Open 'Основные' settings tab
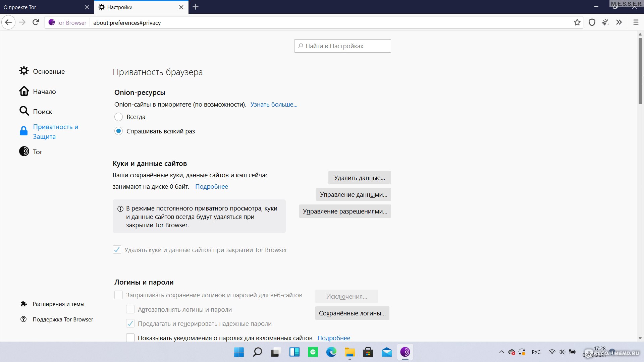Viewport: 644px width, 362px height. click(49, 71)
